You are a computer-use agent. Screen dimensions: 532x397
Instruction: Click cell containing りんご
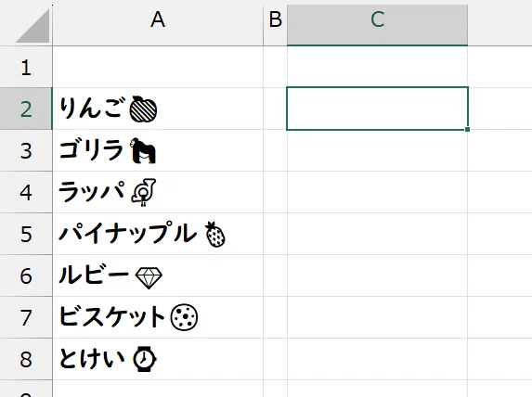coord(158,109)
